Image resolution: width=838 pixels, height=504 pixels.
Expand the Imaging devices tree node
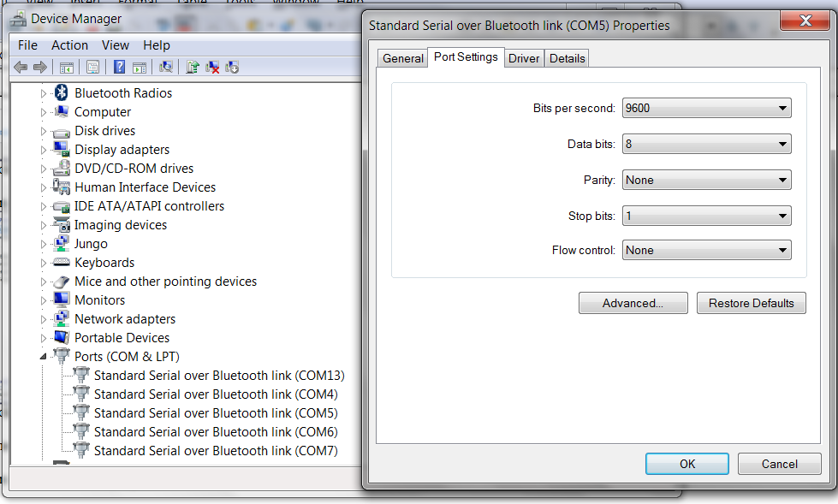coord(44,226)
